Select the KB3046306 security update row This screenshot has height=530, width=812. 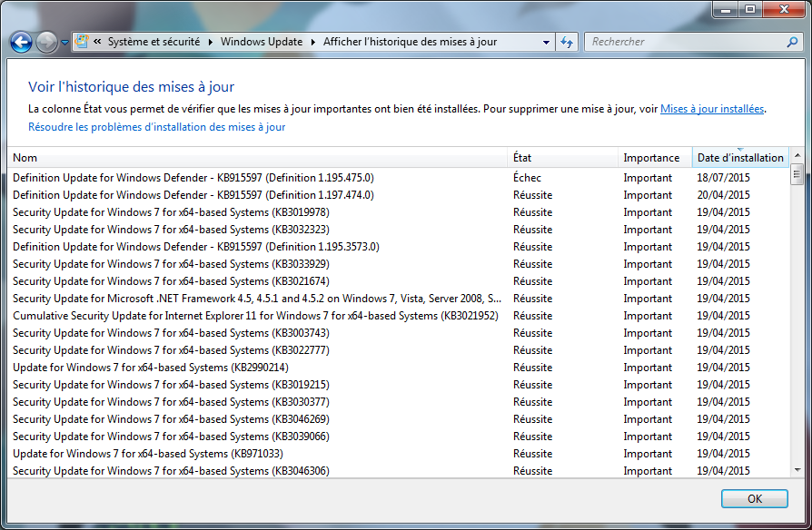(x=399, y=471)
